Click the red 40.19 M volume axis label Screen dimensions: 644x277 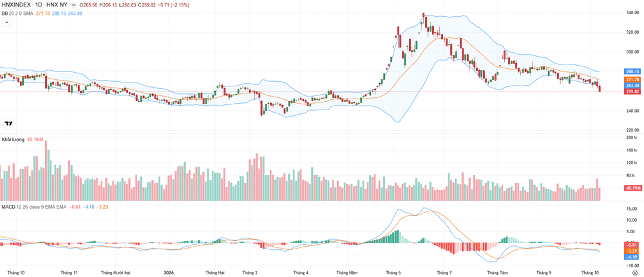pyautogui.click(x=632, y=188)
